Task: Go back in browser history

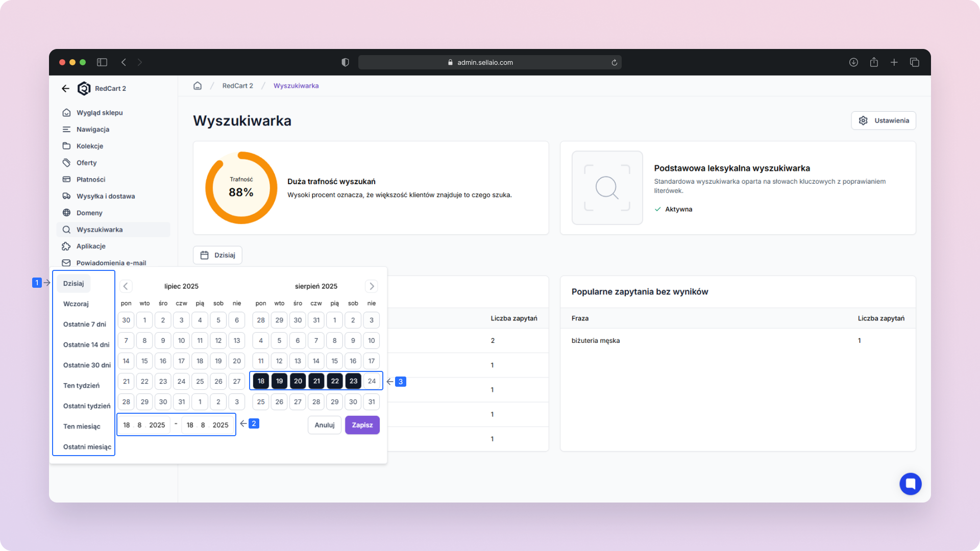Action: pos(124,62)
